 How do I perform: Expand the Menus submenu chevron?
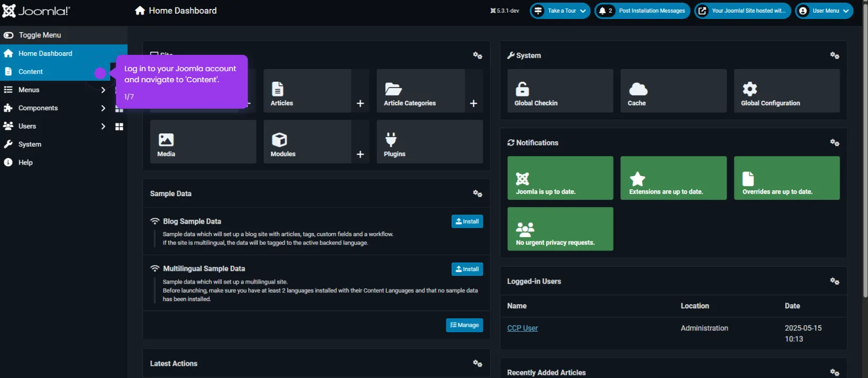(103, 90)
